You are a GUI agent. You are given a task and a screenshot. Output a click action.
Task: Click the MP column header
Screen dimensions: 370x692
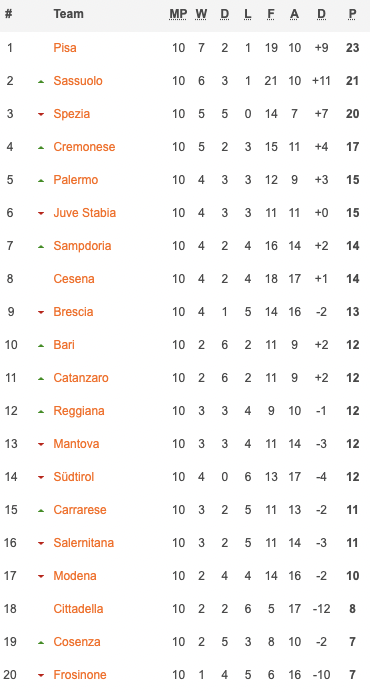(178, 14)
